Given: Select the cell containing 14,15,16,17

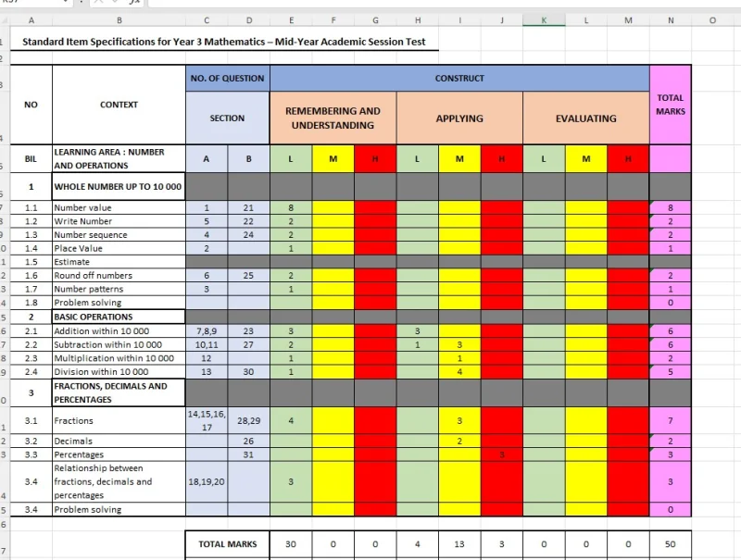Looking at the screenshot, I should coord(206,421).
